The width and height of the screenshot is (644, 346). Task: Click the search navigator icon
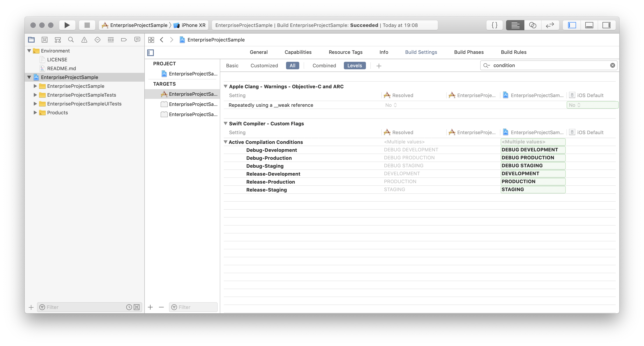click(71, 40)
